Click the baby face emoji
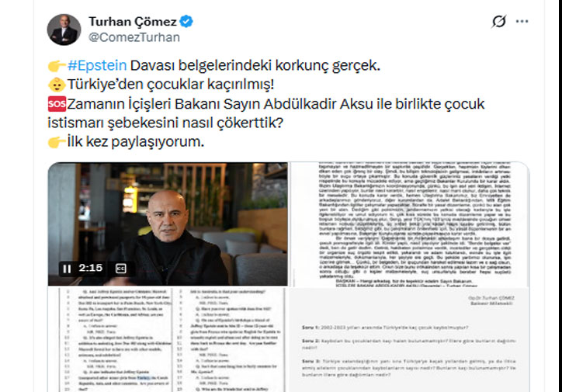The image size is (562, 392). tap(57, 85)
